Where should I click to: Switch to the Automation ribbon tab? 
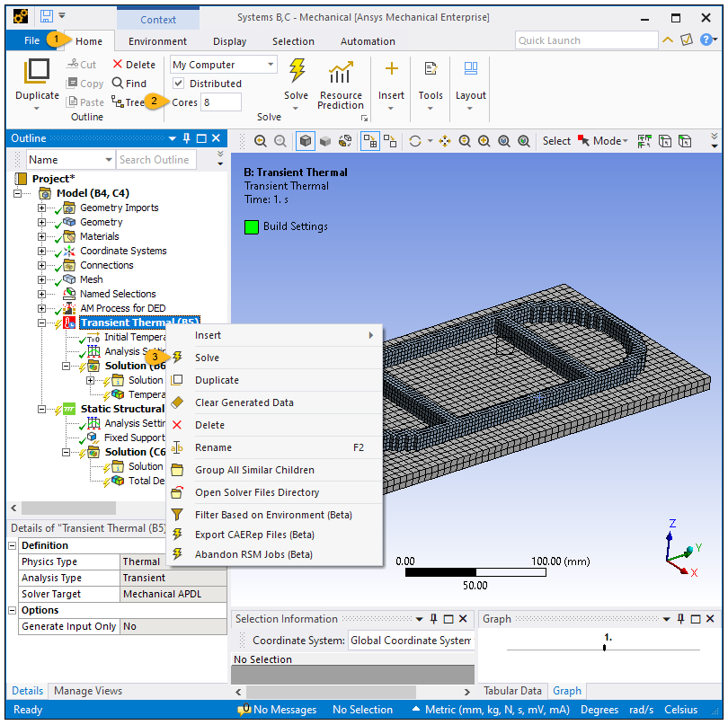tap(368, 41)
